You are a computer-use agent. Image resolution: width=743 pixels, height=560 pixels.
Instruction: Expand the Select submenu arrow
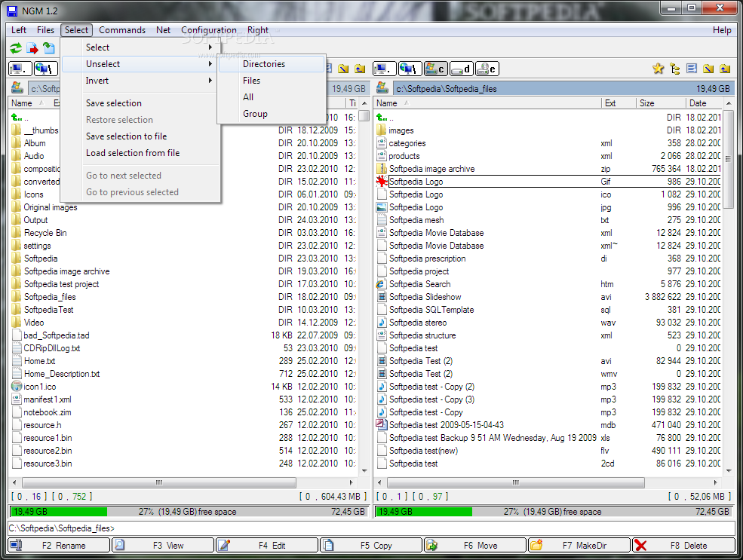[x=210, y=47]
